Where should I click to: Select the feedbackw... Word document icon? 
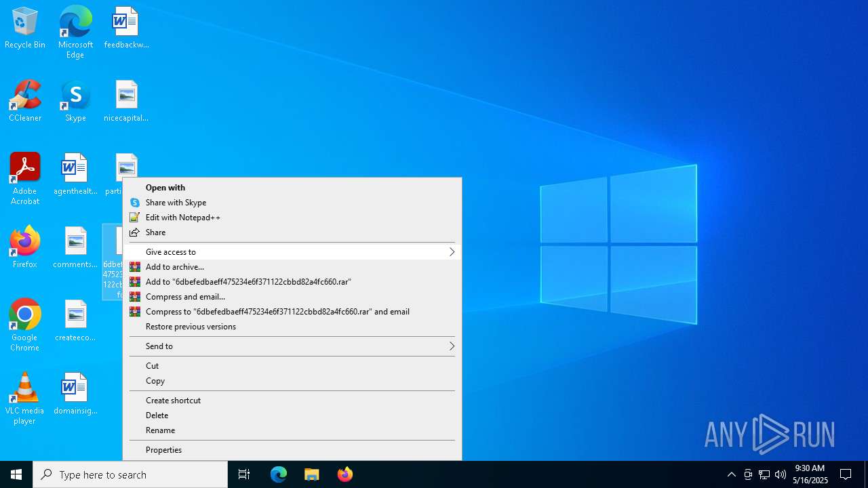(126, 28)
